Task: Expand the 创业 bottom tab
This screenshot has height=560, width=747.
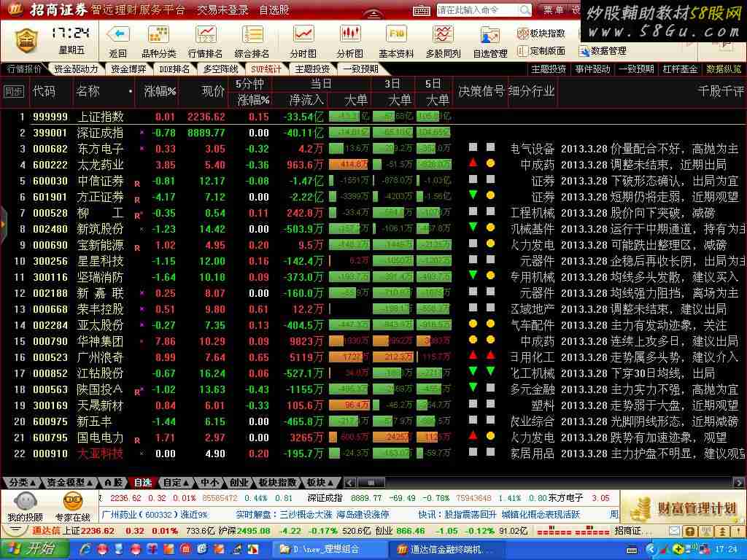Action: tap(239, 483)
